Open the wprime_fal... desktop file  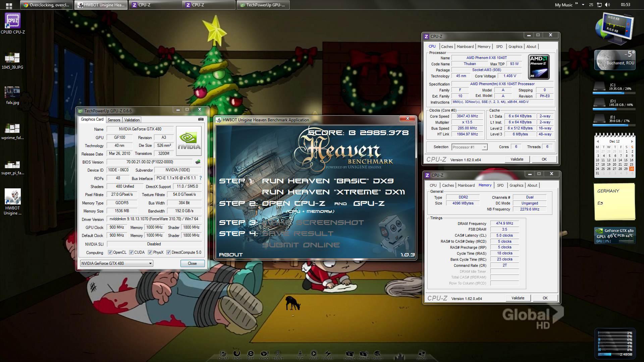point(12,131)
